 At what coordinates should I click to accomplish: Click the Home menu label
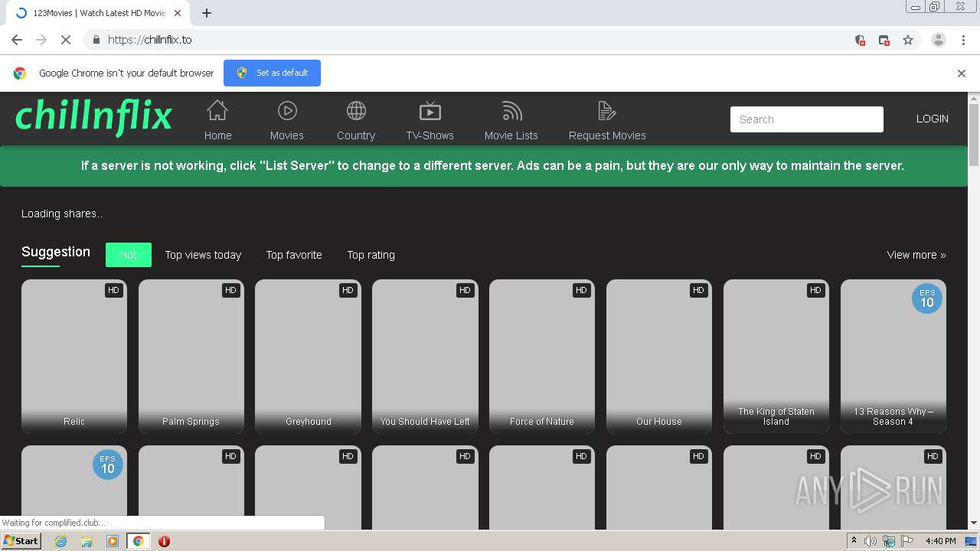click(217, 135)
